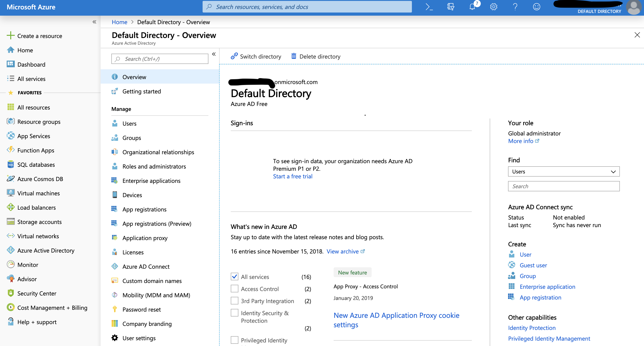Open View archive link
Screen dimensions: 644x346
pos(346,252)
